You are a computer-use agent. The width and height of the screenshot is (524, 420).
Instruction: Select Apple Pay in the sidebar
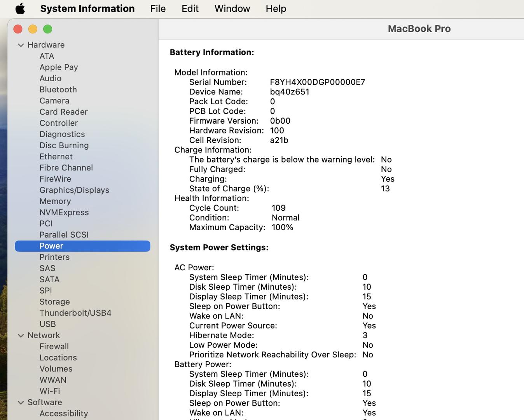pos(59,67)
